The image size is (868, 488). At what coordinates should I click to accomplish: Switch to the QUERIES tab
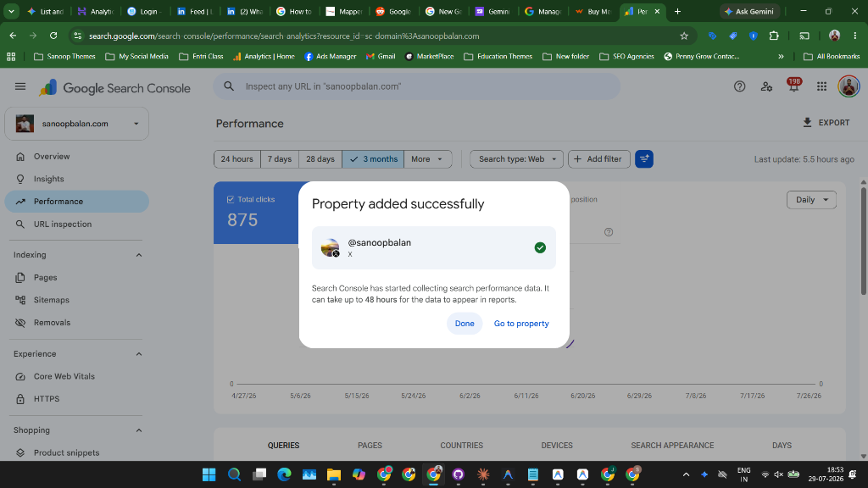pyautogui.click(x=283, y=446)
